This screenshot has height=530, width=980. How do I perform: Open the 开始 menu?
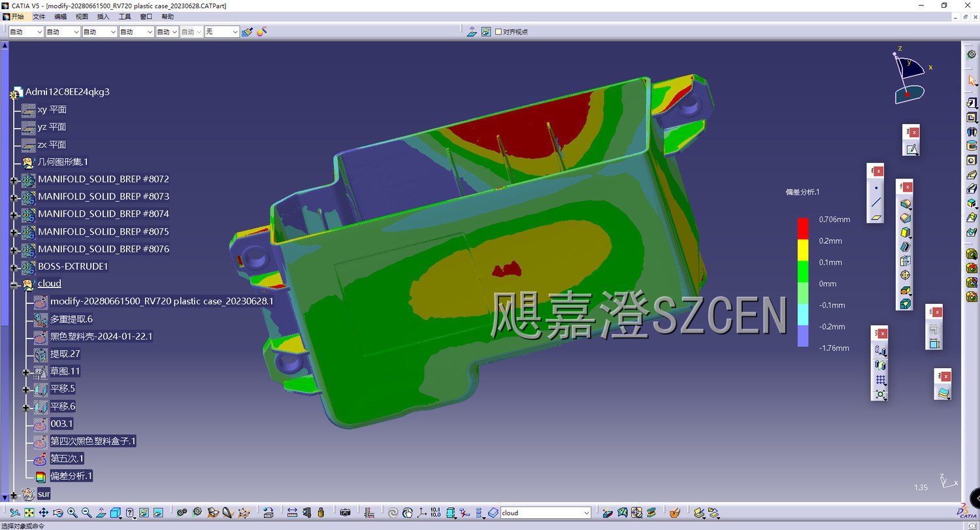[18, 17]
